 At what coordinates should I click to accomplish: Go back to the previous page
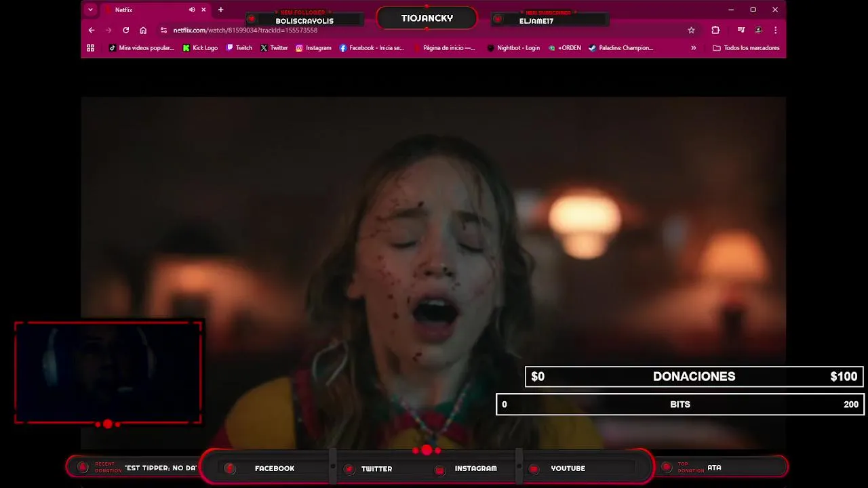92,30
